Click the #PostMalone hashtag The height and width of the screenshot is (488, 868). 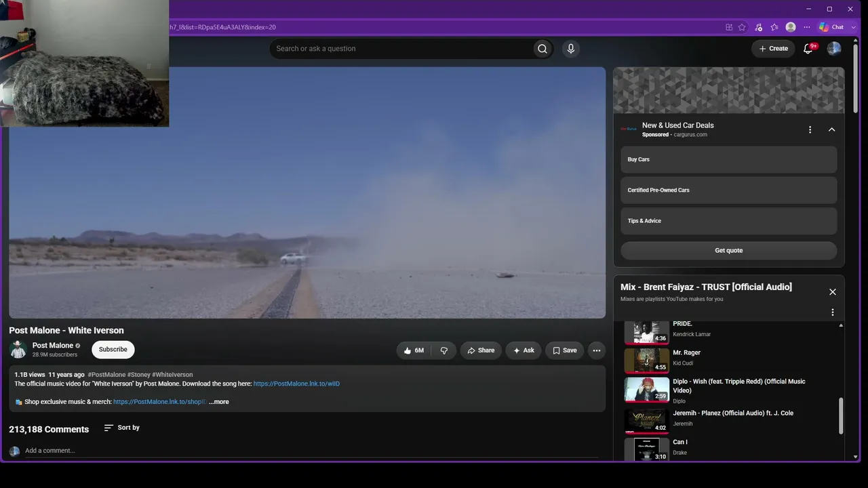point(106,375)
